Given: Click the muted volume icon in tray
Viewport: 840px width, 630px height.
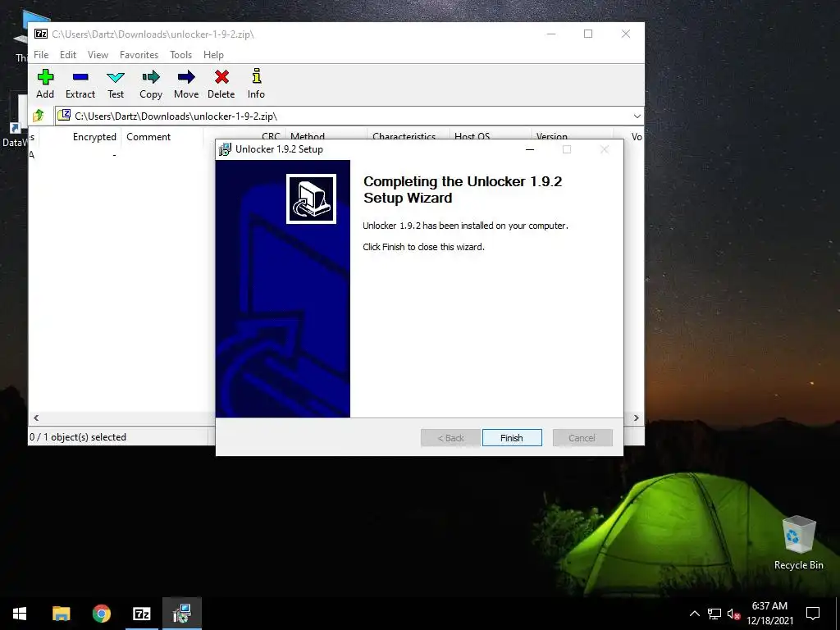Looking at the screenshot, I should coord(733,614).
